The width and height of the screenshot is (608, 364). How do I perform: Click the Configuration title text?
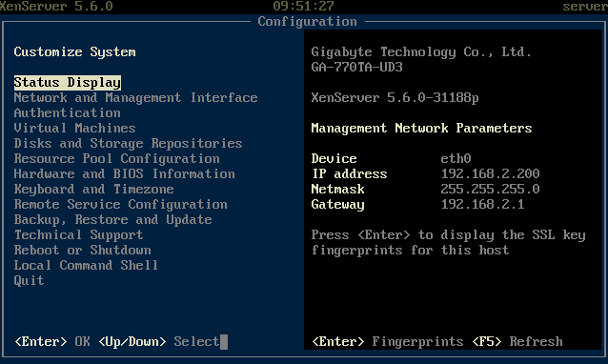(307, 21)
